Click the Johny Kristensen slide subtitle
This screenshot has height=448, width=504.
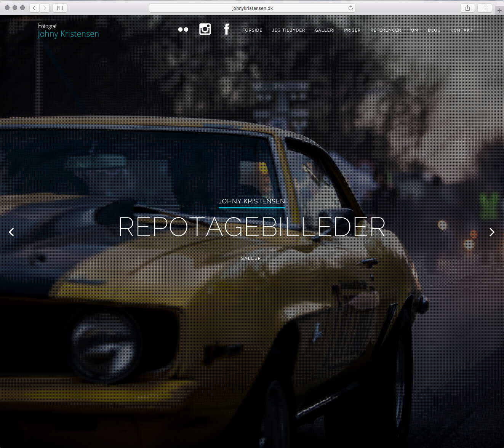click(x=252, y=201)
